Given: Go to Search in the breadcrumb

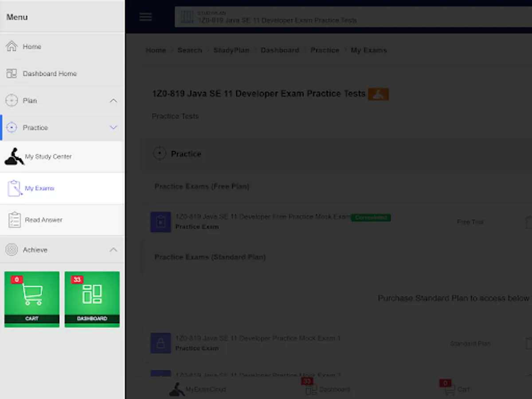Looking at the screenshot, I should click(x=190, y=50).
